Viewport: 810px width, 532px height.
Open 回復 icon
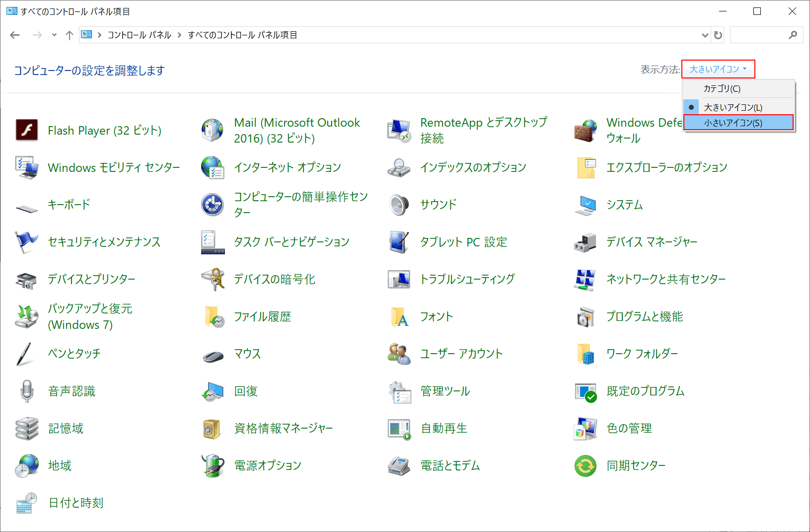pyautogui.click(x=213, y=391)
